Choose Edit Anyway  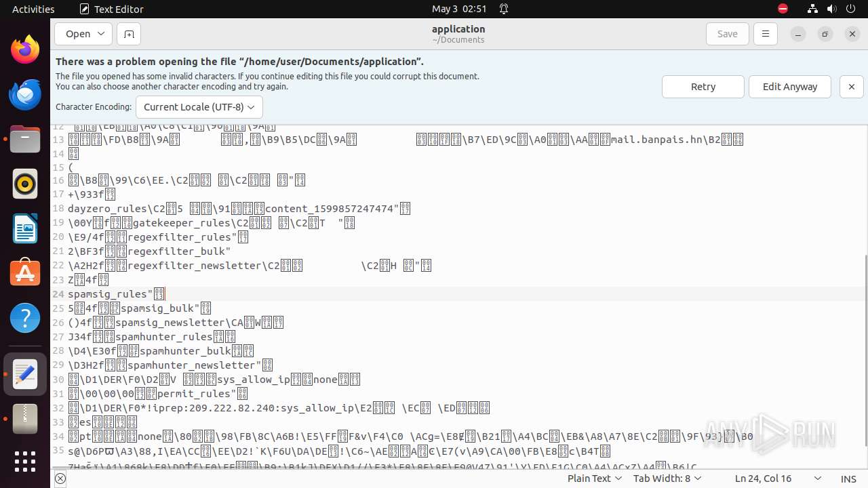click(790, 87)
